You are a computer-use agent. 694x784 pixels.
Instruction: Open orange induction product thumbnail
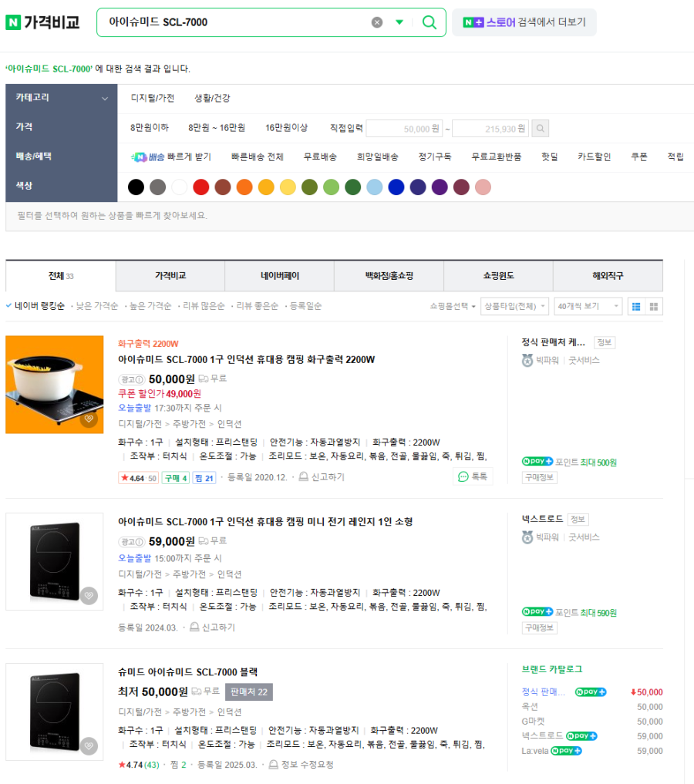pos(55,385)
